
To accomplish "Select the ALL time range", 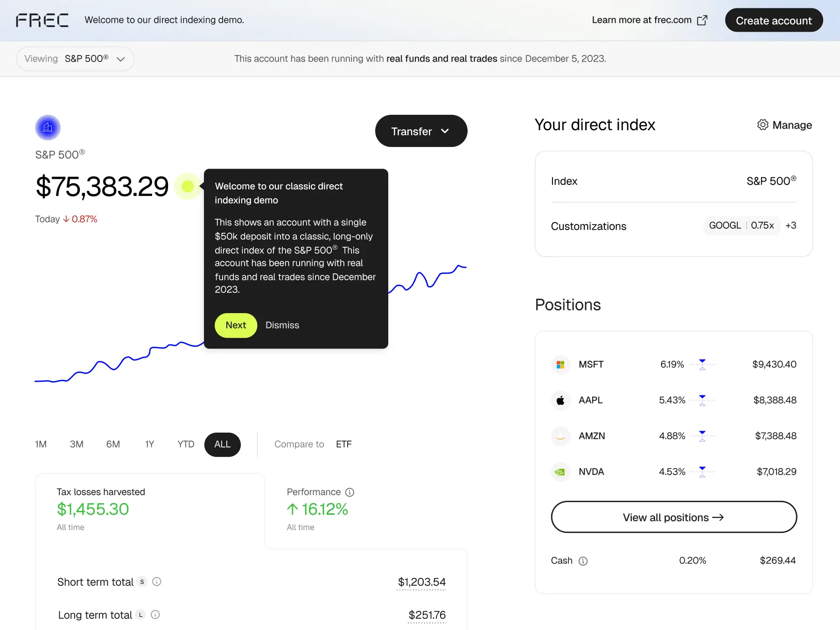I will pos(223,444).
